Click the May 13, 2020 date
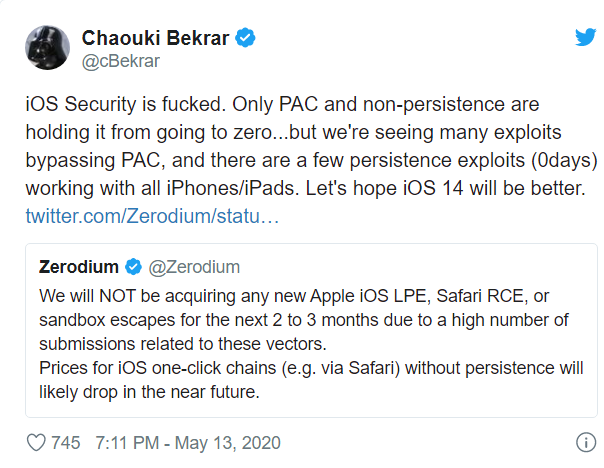604x468 pixels. coord(230,442)
